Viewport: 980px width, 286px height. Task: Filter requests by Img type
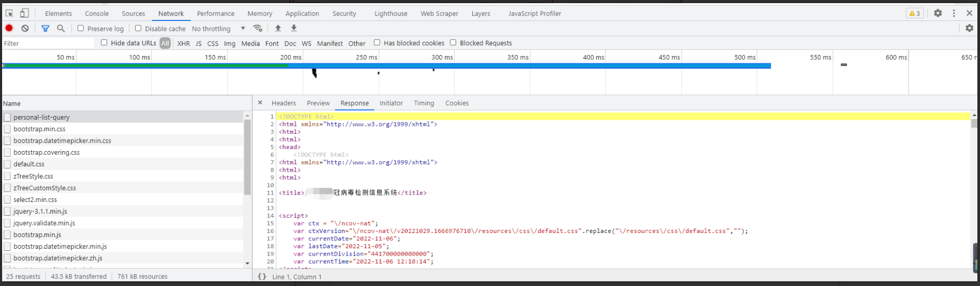(230, 44)
